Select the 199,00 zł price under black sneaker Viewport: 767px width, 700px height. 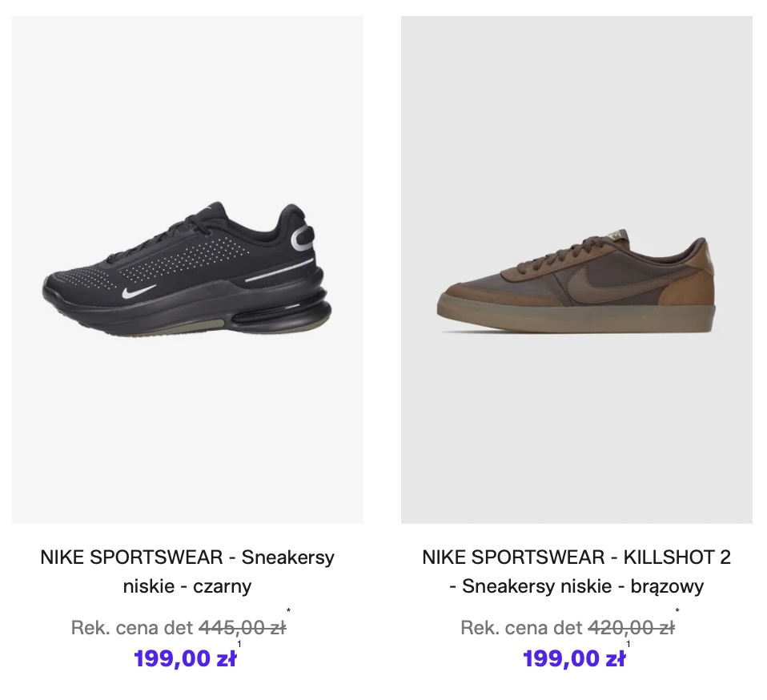[x=185, y=659]
